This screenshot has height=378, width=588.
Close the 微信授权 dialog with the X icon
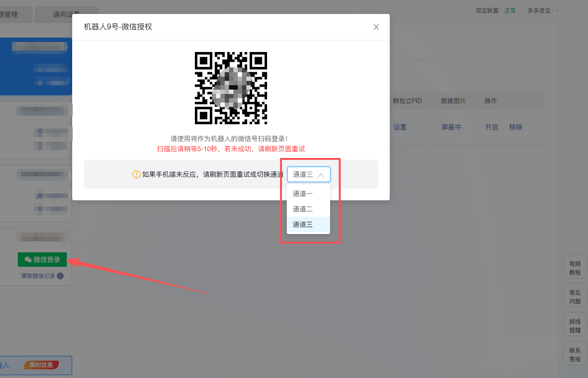(376, 27)
